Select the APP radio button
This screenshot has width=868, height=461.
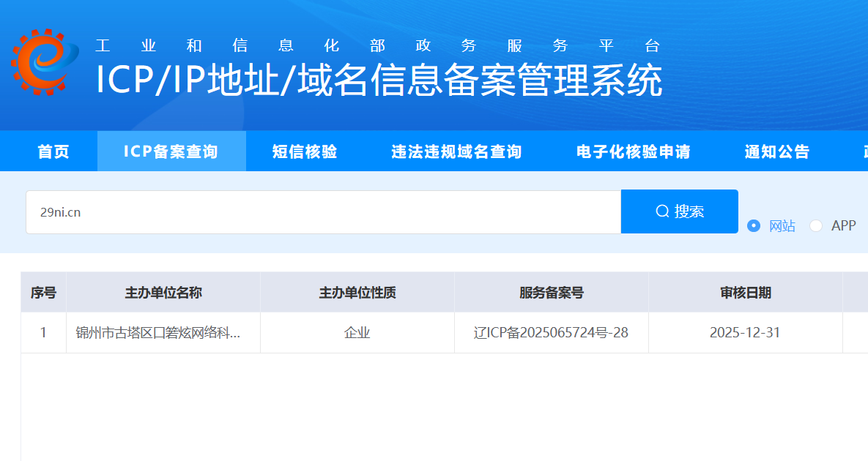click(x=816, y=225)
